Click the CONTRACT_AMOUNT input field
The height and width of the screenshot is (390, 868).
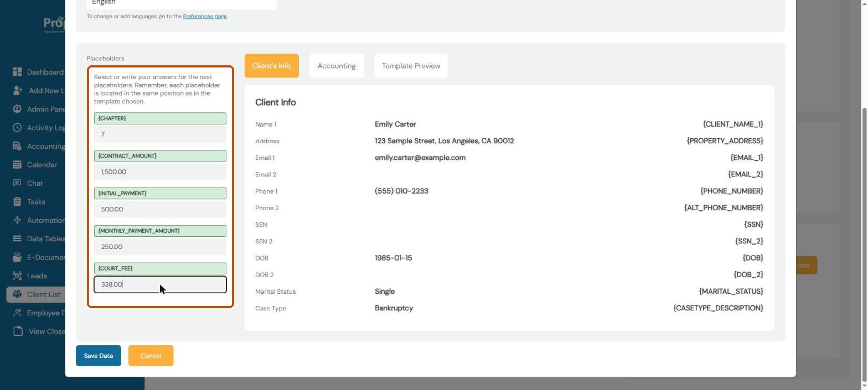tap(160, 172)
